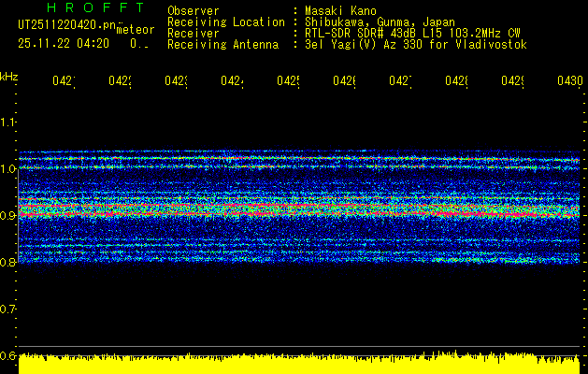The height and width of the screenshot is (374, 588).
Task: Click Shibukawa, Gunma, Japan text
Action: 380,22
